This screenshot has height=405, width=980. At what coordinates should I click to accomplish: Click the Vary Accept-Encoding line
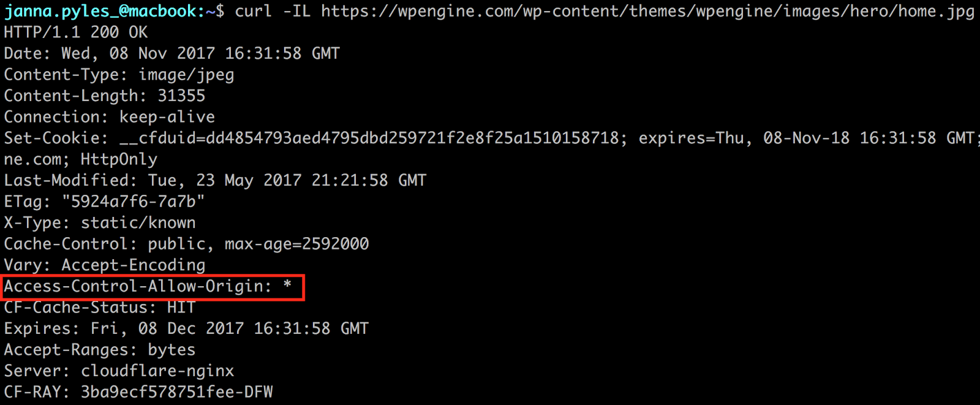pos(105,265)
